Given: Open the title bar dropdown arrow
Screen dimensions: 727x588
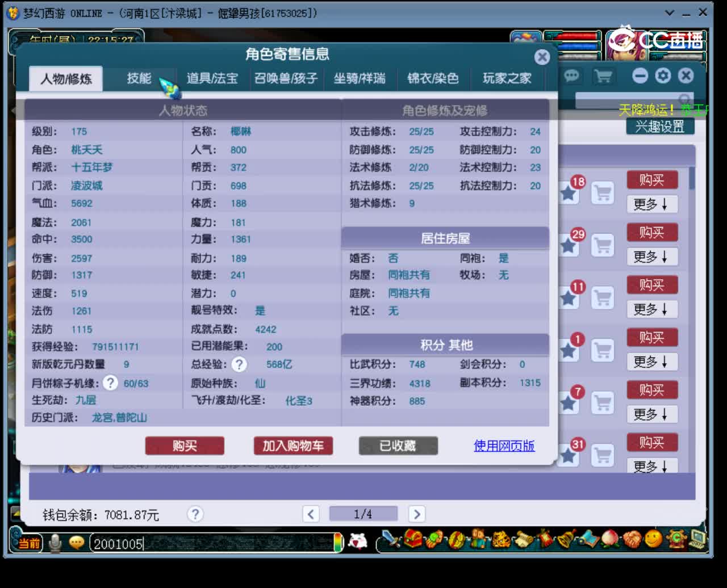Looking at the screenshot, I should click(670, 12).
